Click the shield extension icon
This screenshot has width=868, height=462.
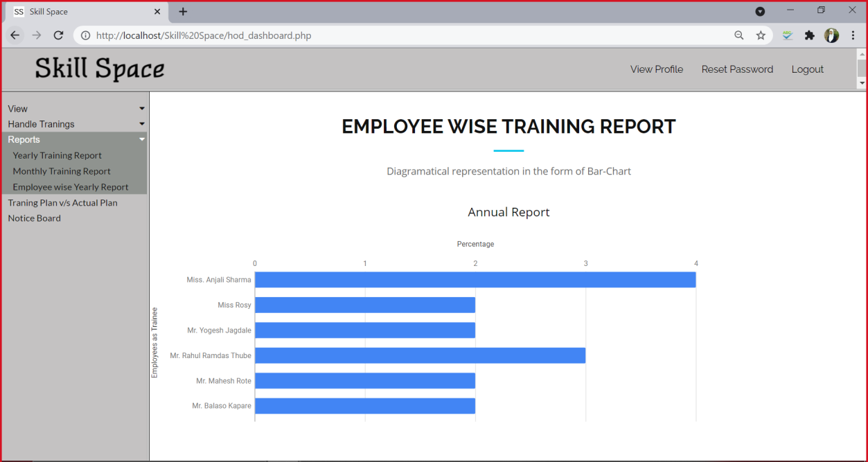(787, 35)
